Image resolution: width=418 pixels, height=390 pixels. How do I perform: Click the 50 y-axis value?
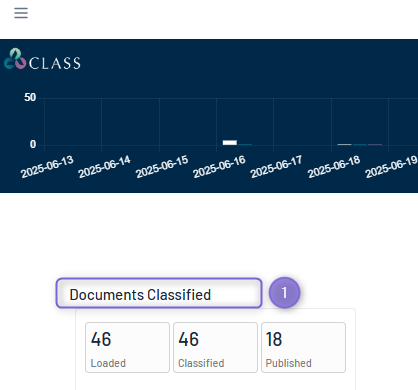coord(30,97)
